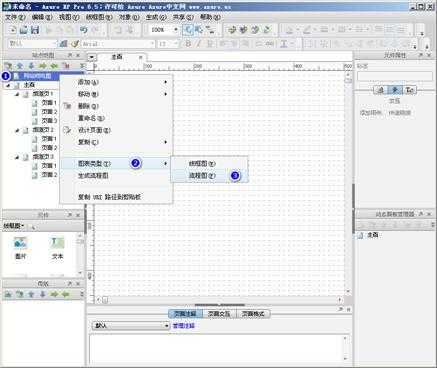Click the generate prototype icon in toolbar
Image resolution: width=437 pixels, height=368 pixels.
[x=232, y=30]
